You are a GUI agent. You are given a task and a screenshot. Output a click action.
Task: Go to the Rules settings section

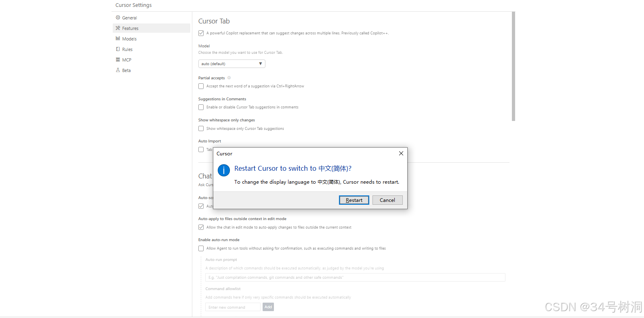pos(152,49)
